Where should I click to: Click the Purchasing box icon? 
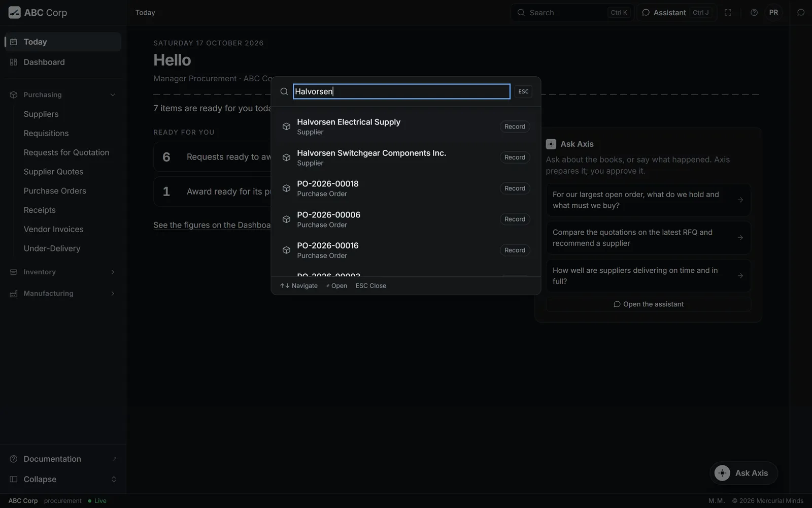coord(14,94)
